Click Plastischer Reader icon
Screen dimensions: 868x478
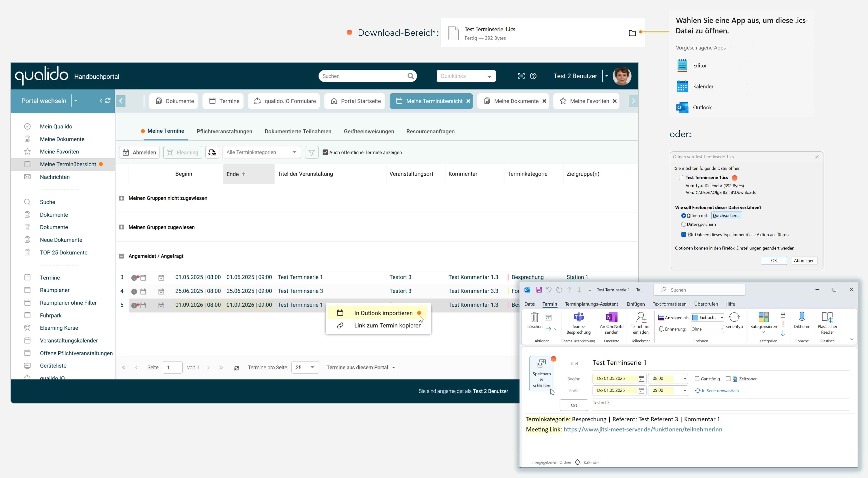pos(827,317)
